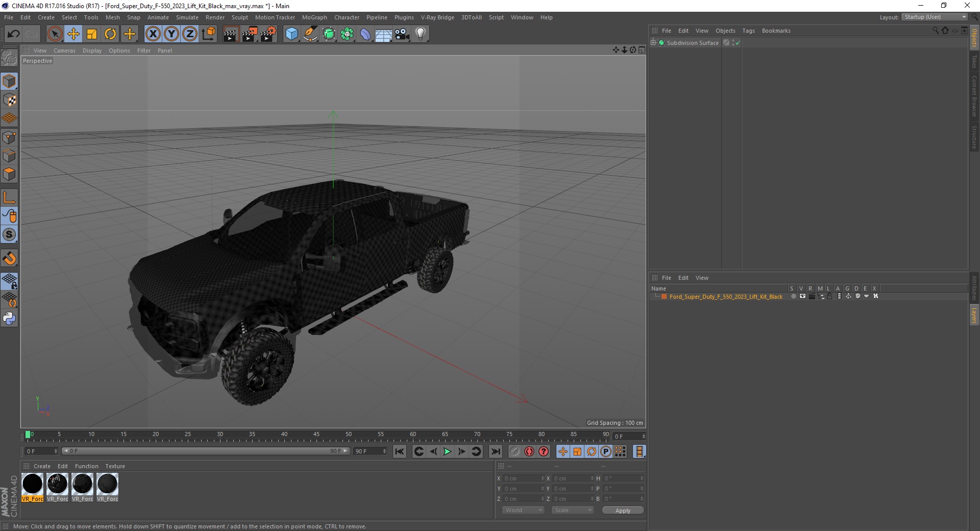Toggle layer visibility eye for Ford layer
Image resolution: width=980 pixels, height=531 pixels.
(x=802, y=297)
